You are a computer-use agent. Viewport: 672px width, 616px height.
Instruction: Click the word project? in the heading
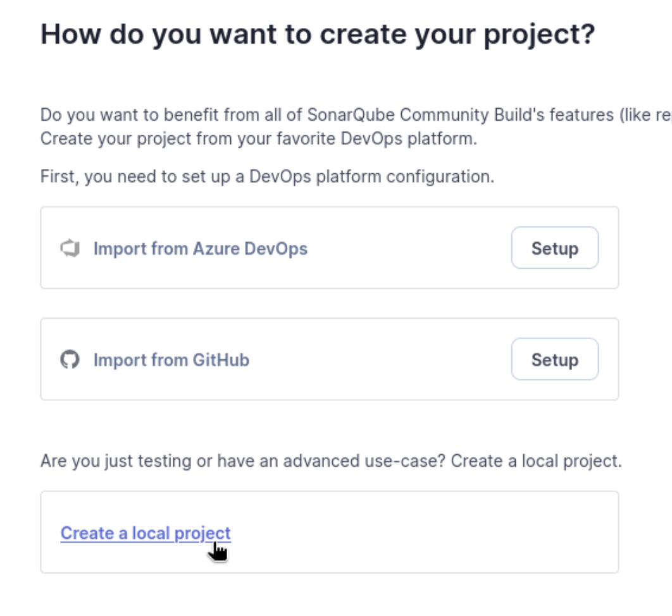point(539,35)
